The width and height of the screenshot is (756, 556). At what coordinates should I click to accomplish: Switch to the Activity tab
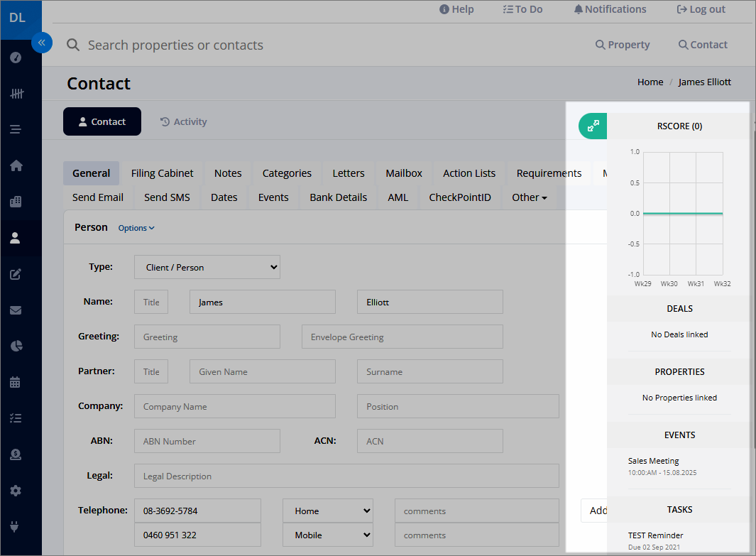[x=184, y=121]
